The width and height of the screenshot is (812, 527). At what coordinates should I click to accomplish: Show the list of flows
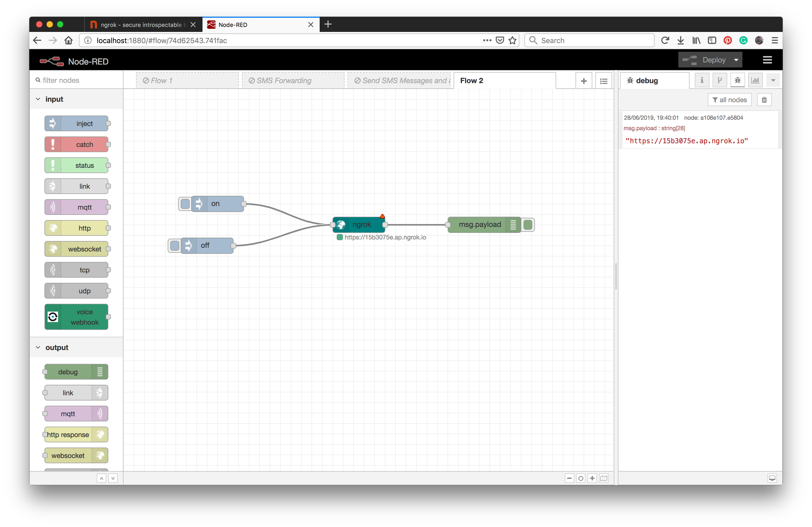pos(604,81)
